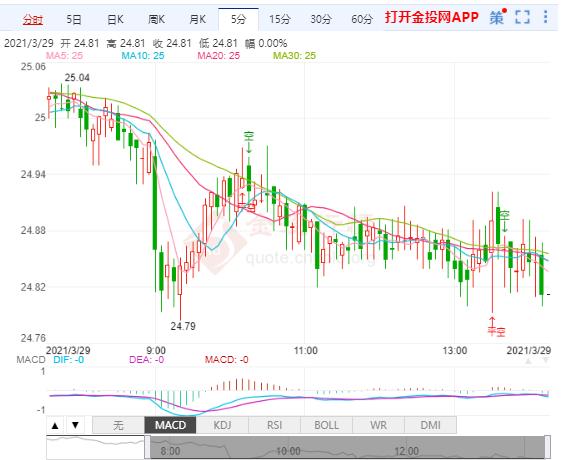Enable the DMI indicator
This screenshot has height=460, width=563.
[x=431, y=426]
